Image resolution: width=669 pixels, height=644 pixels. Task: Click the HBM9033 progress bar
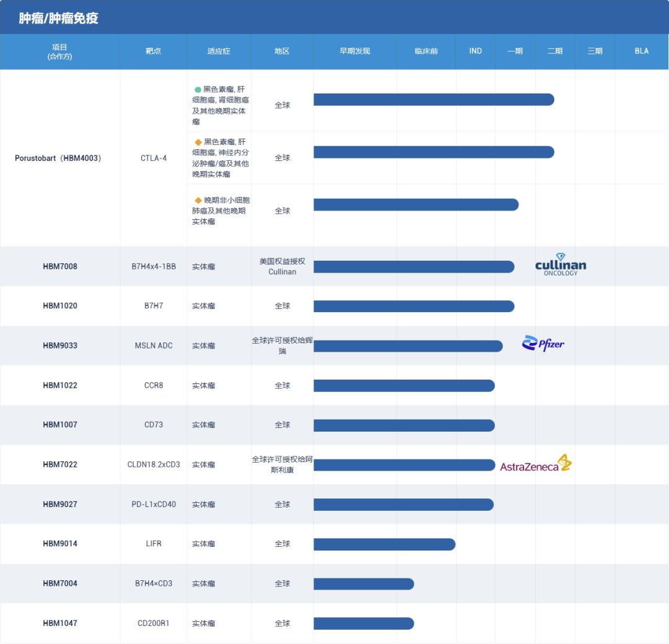pyautogui.click(x=408, y=346)
